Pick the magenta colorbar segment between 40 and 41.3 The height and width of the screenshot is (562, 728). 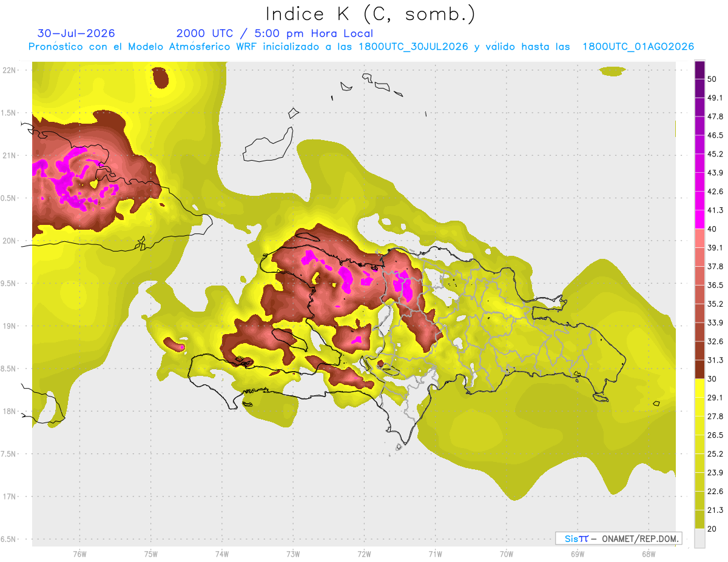699,219
